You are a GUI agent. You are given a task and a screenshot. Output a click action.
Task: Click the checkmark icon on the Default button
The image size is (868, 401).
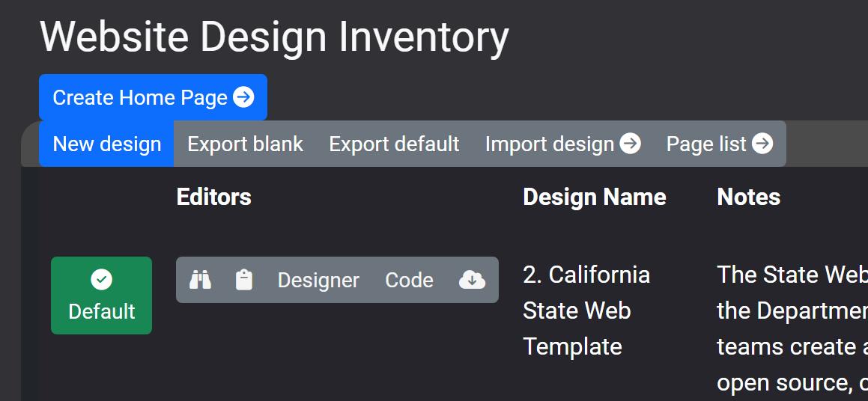pos(101,280)
